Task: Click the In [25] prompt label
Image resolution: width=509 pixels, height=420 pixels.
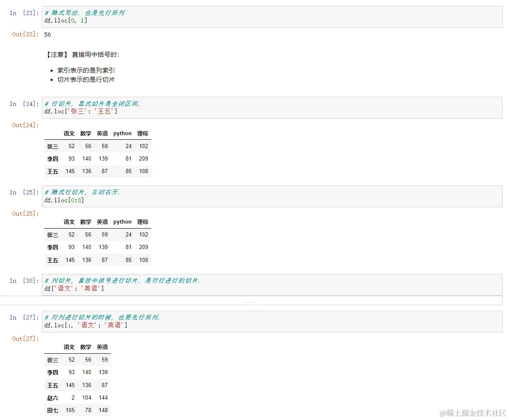Action: [x=24, y=192]
